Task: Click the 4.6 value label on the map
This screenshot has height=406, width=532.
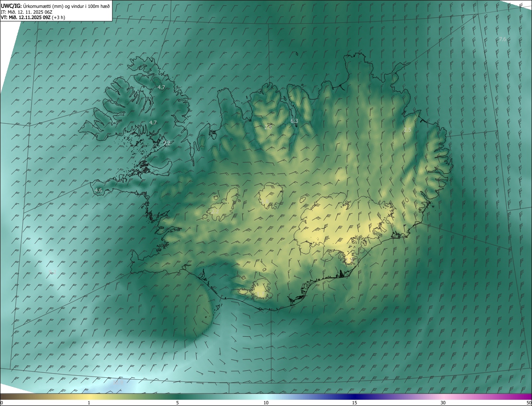Action: pyautogui.click(x=99, y=190)
